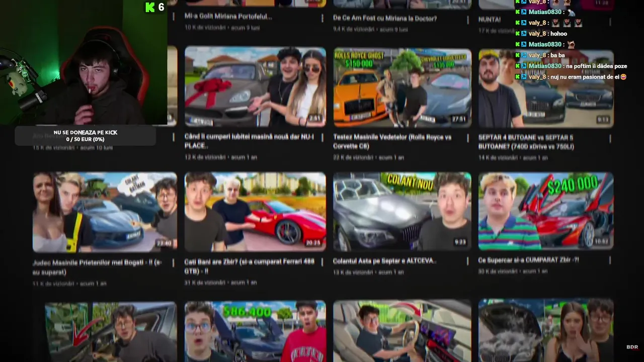The image size is (644, 362).
Task: Open the Kick logo in the stream overlay
Action: [150, 7]
